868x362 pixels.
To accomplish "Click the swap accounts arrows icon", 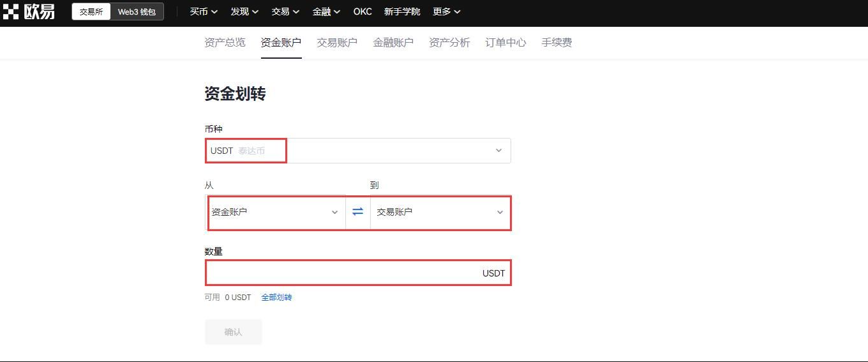I will [357, 212].
